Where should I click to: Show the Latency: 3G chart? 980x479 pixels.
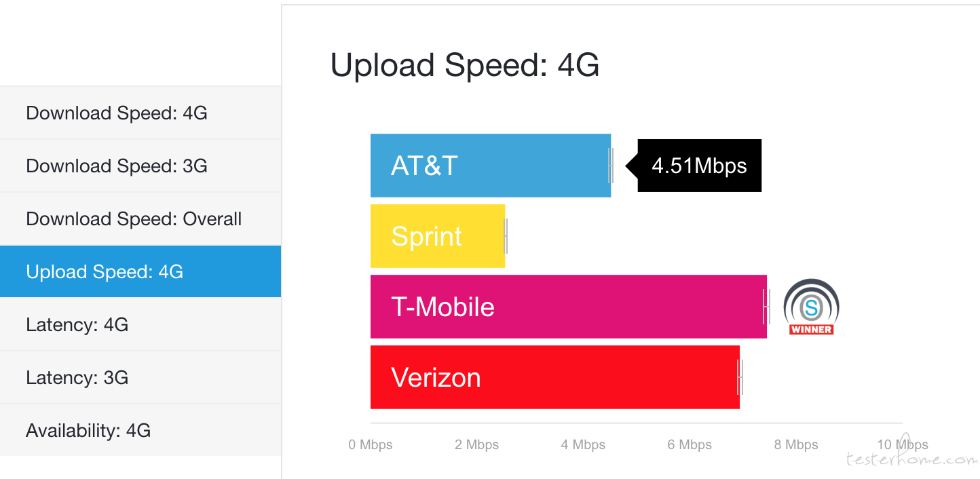click(140, 377)
